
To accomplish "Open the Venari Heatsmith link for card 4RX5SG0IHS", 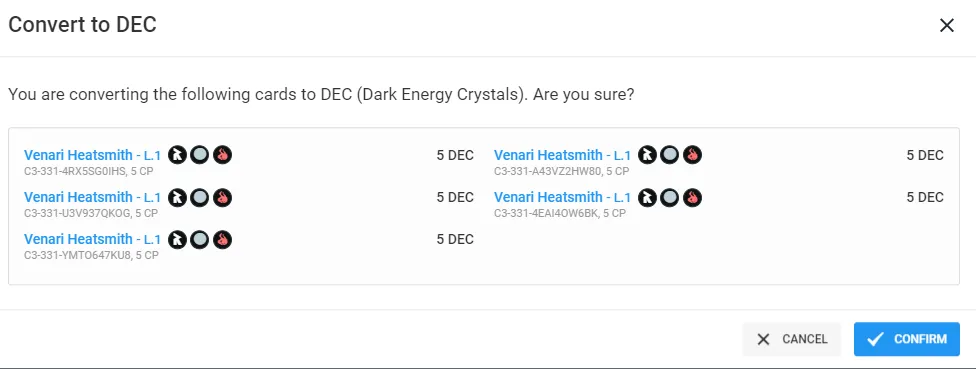I will click(92, 155).
